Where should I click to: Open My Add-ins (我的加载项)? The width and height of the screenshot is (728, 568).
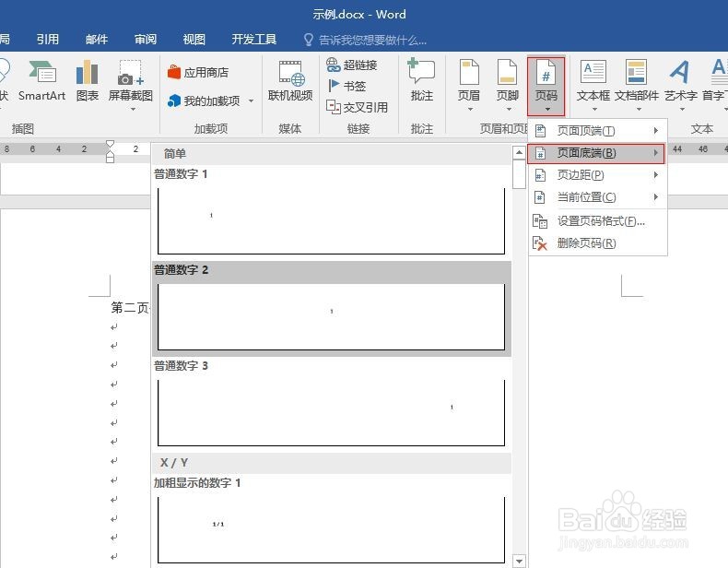coord(205,101)
